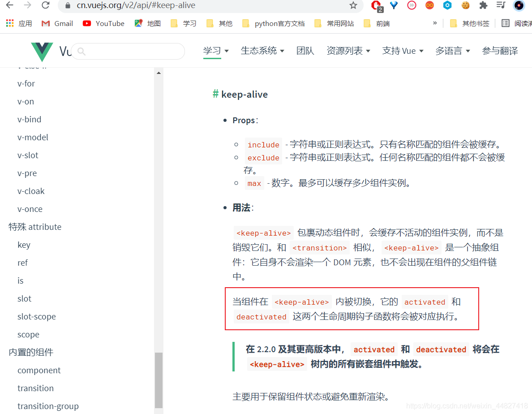Click the blue hexagon extension icon

[x=447, y=5]
